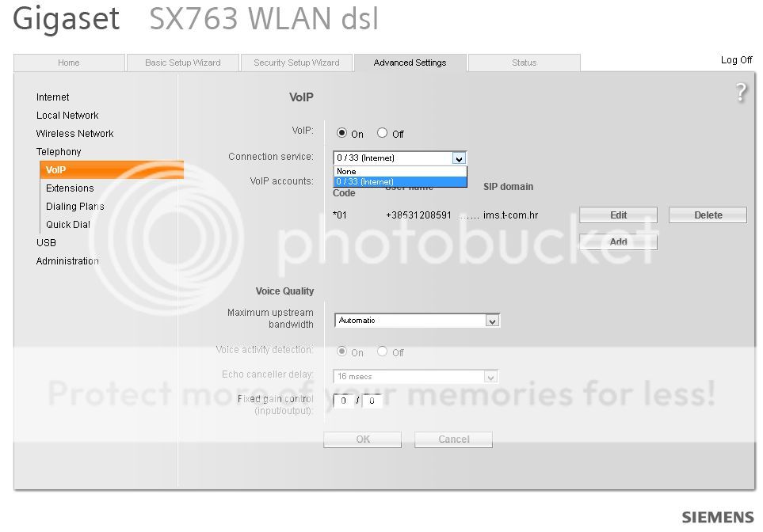Screen dimensions: 763x532
Task: Select VoIP On radio button
Action: coord(342,133)
